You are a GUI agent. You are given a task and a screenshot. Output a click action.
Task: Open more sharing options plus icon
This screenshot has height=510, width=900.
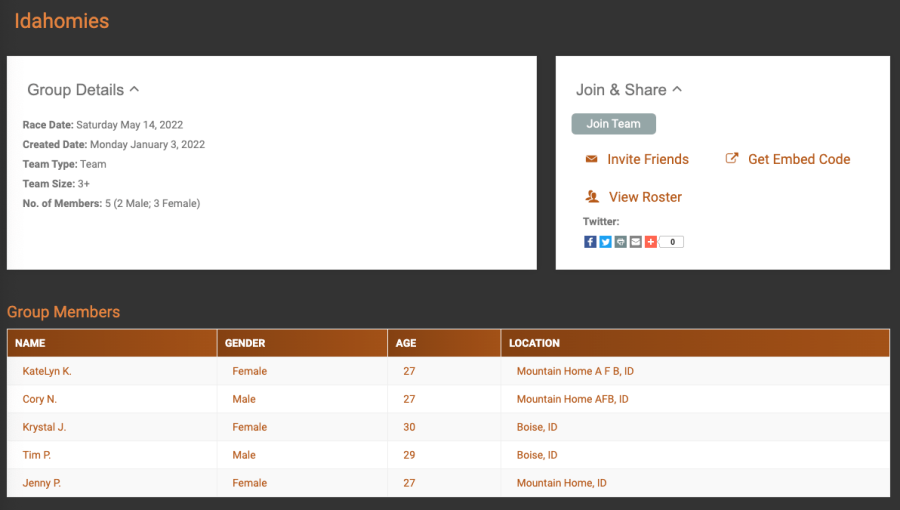(650, 242)
